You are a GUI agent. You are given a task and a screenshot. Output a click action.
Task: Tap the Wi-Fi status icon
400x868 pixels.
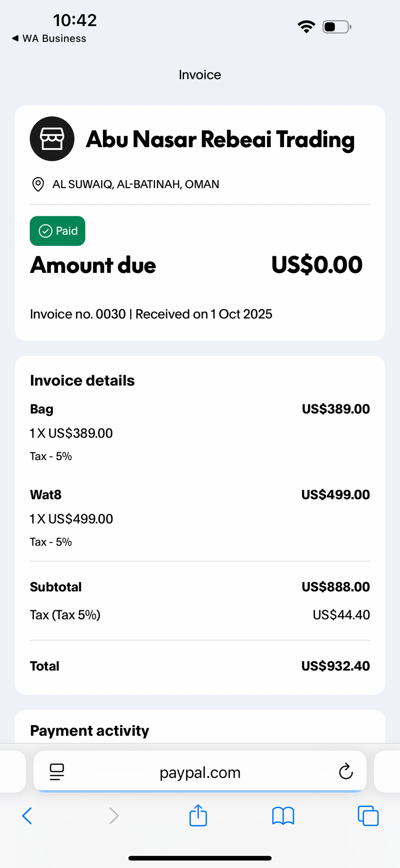pyautogui.click(x=306, y=27)
